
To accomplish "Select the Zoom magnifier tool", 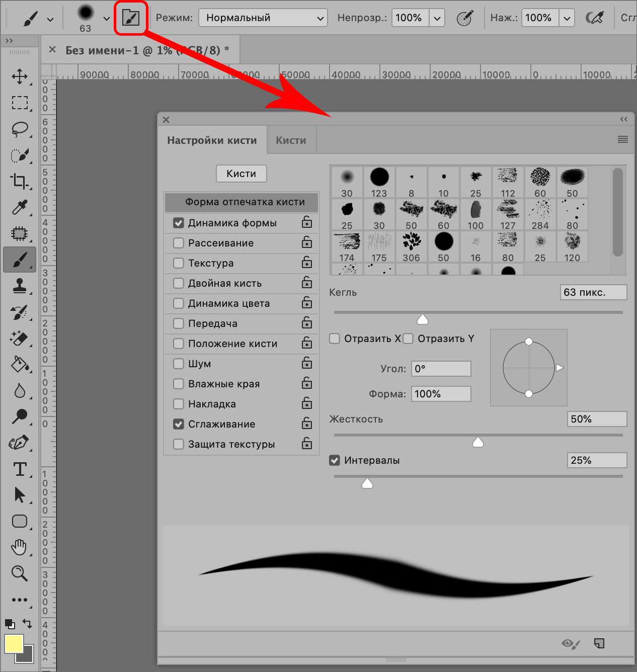I will pos(20,573).
